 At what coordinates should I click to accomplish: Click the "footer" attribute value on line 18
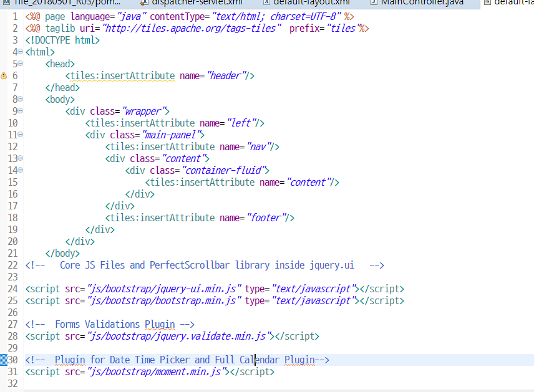266,218
